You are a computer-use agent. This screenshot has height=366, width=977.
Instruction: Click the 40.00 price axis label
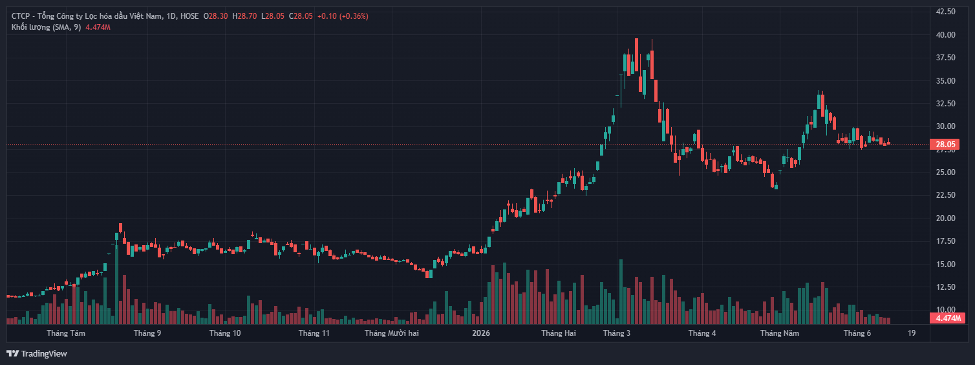[x=946, y=35]
